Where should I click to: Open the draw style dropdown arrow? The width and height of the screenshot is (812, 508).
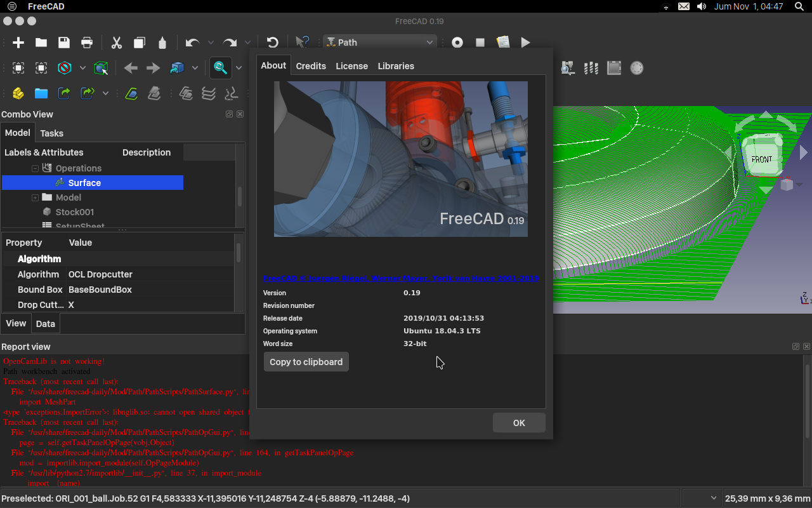coord(82,68)
